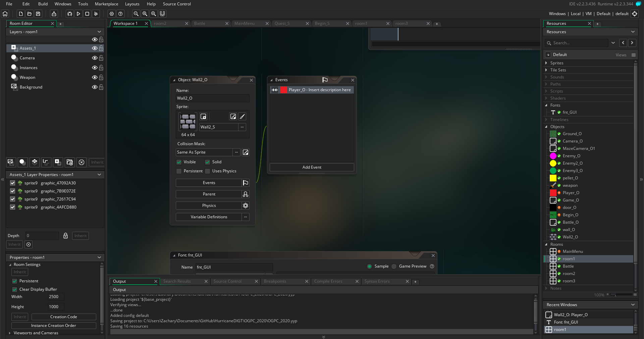Viewport: 644px width, 339px height.
Task: Open the Parent object icon button
Action: click(246, 194)
